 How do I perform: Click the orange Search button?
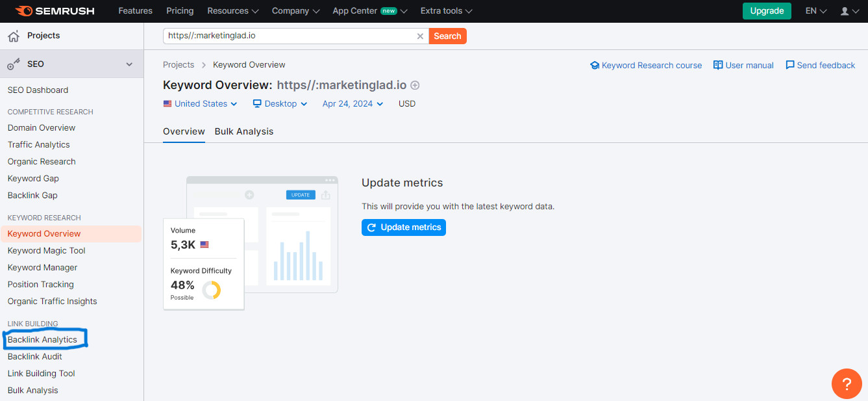[448, 36]
